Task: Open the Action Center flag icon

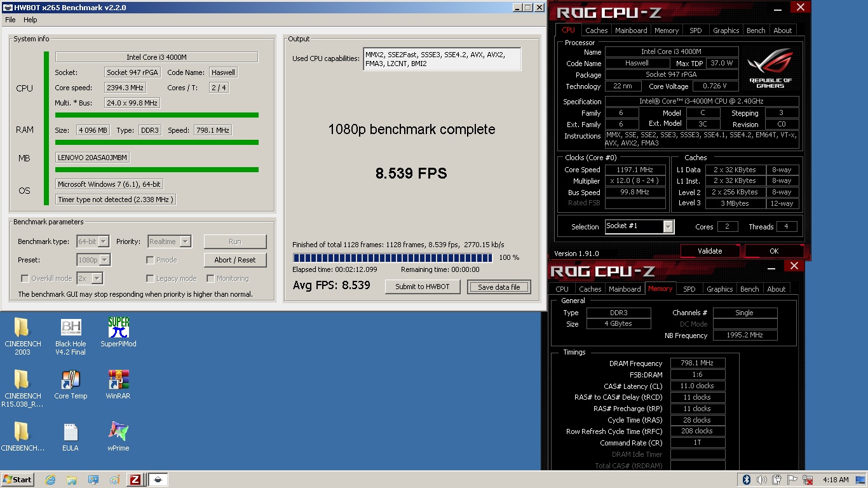Action: [x=792, y=480]
